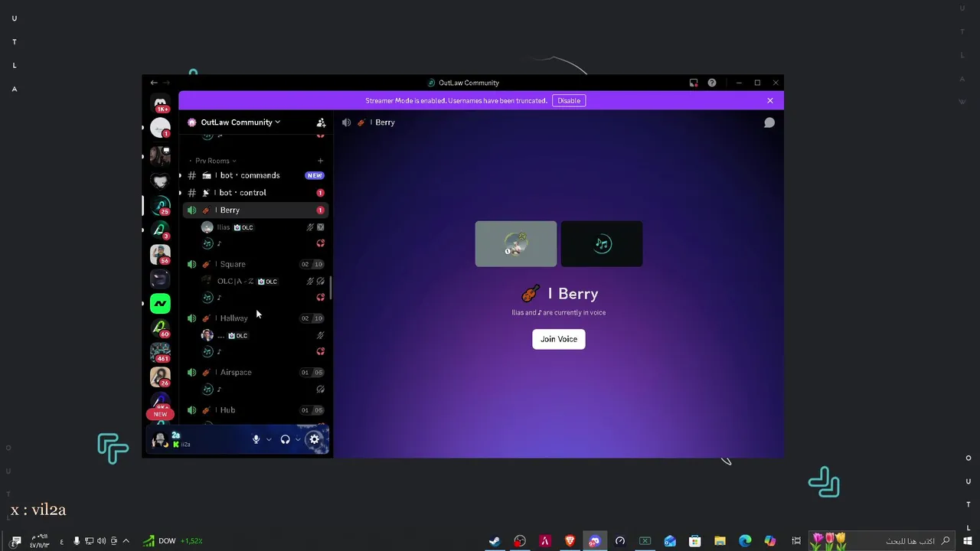980x551 pixels.
Task: Show hidden system tray icons
Action: 126,541
